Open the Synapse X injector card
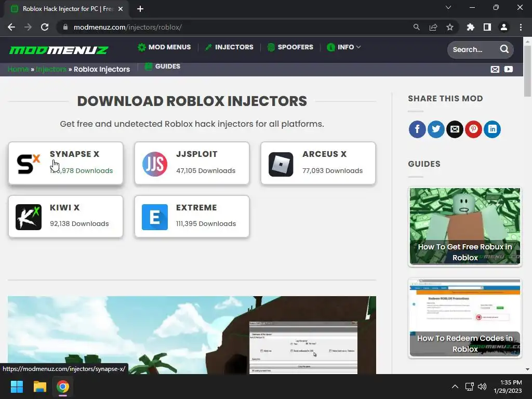Viewport: 532px width, 399px height. [65, 163]
